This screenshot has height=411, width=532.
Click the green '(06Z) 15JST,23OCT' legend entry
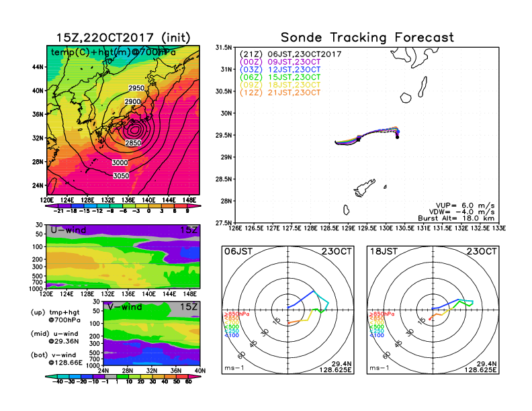click(280, 77)
